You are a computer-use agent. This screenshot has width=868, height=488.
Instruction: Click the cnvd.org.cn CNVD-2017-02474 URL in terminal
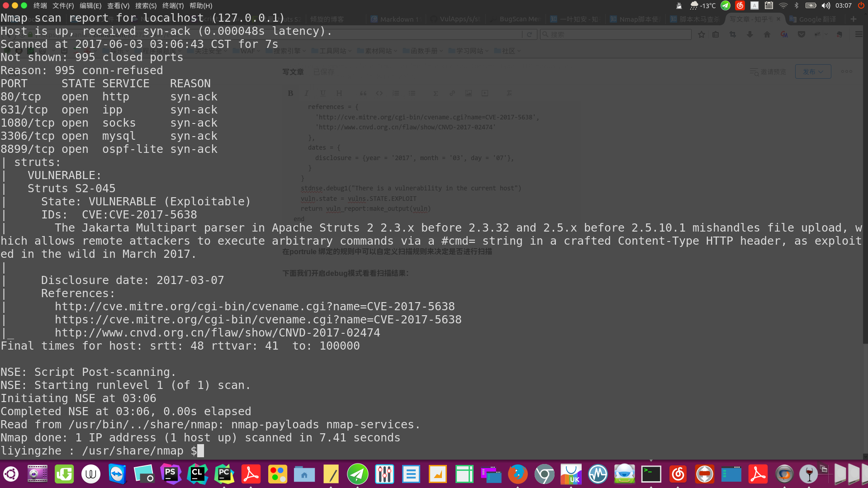[x=217, y=332]
